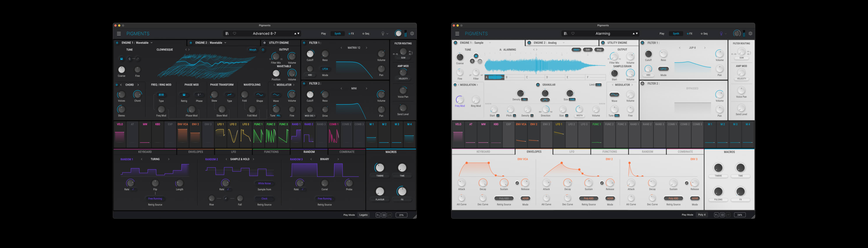Screen dimensions: 868x248
Task: Expand Engine 2 Analog type dropdown in Alarming window
Action: [564, 43]
